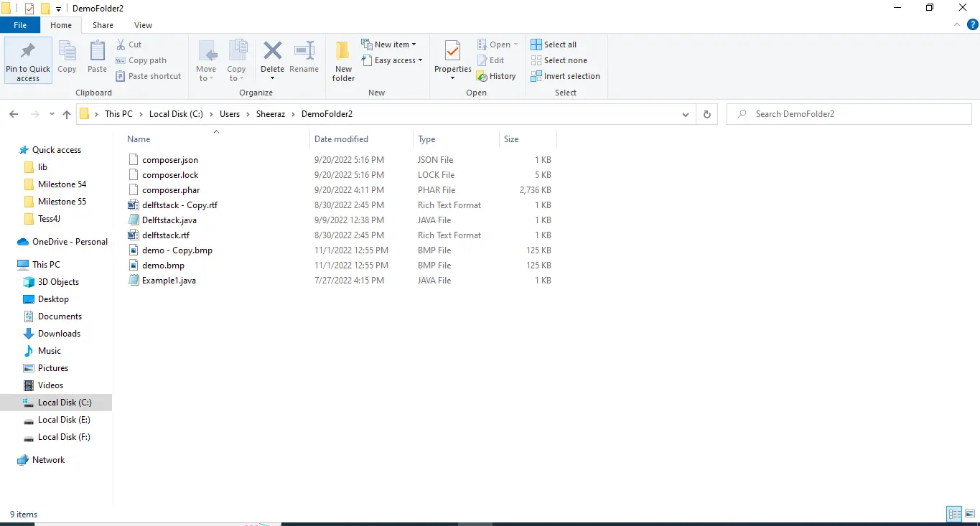Click the Delete icon in the ribbon
This screenshot has height=526, width=980.
coord(272,52)
